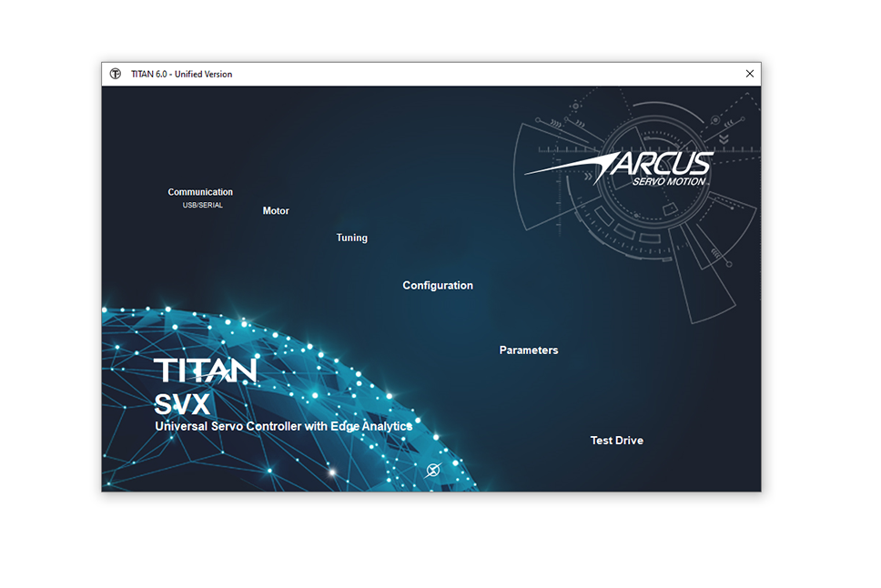Image resolution: width=881 pixels, height=588 pixels.
Task: Click the TITAN wordmark logo
Action: (x=205, y=370)
